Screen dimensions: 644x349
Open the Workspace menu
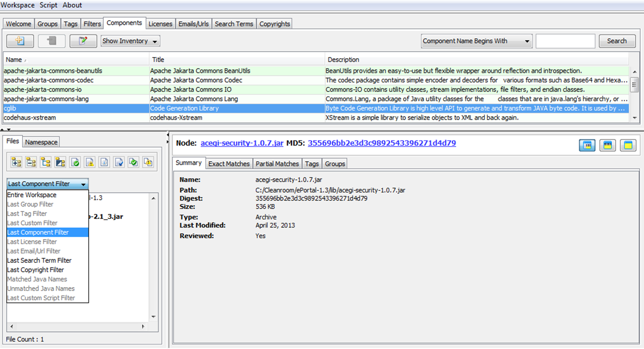[x=18, y=5]
